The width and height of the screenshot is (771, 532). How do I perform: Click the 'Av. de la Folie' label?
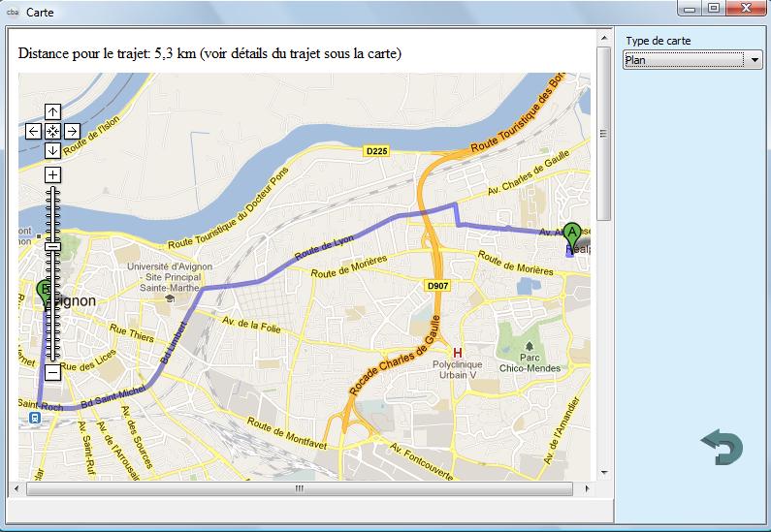[251, 325]
